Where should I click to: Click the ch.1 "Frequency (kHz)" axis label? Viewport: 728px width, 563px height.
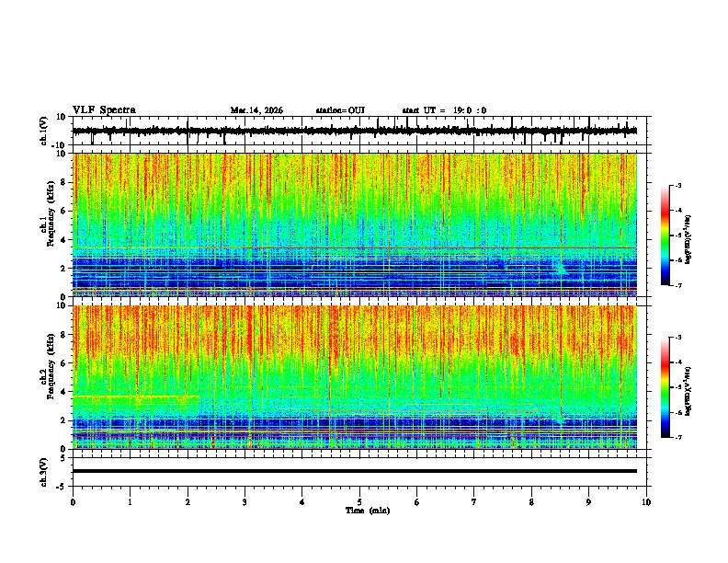[x=51, y=213]
